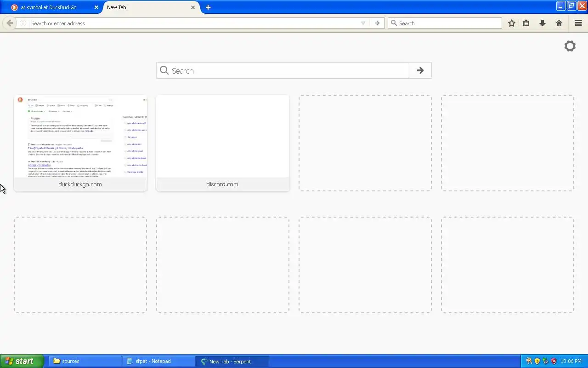This screenshot has height=368, width=588.
Task: Go to the Home page icon
Action: (559, 23)
